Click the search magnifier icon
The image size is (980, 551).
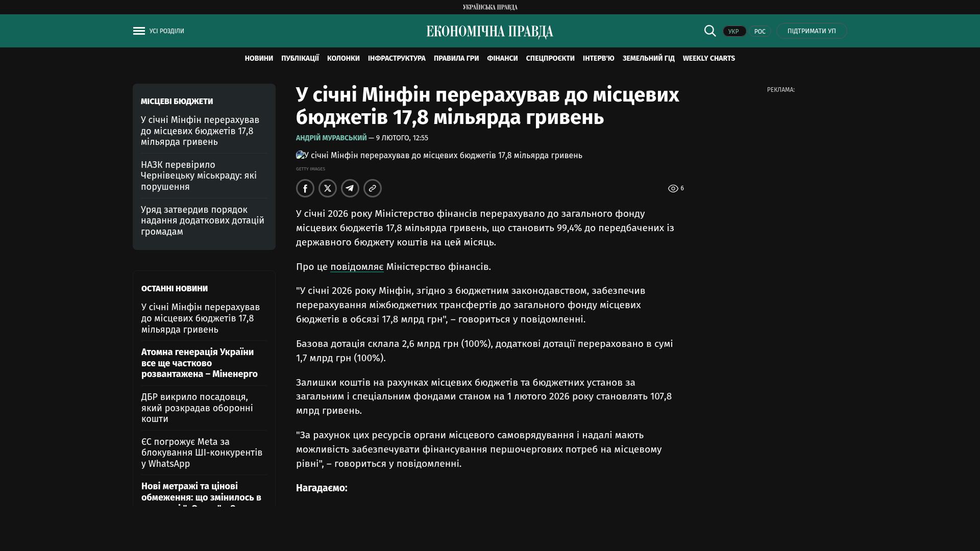click(710, 31)
